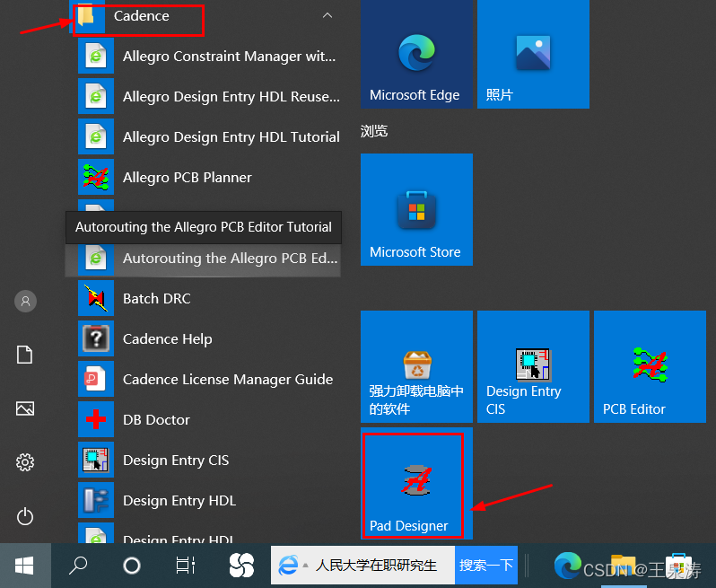
Task: Click the Windows Start button
Action: [x=24, y=566]
